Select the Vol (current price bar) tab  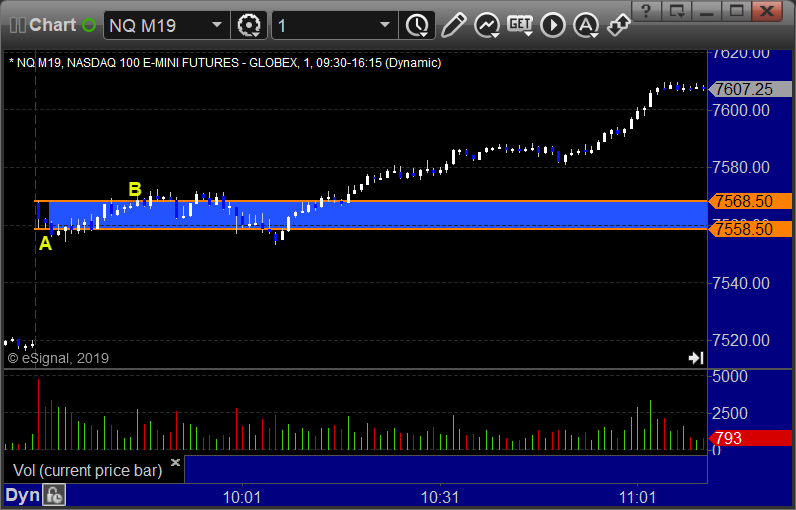click(x=87, y=470)
